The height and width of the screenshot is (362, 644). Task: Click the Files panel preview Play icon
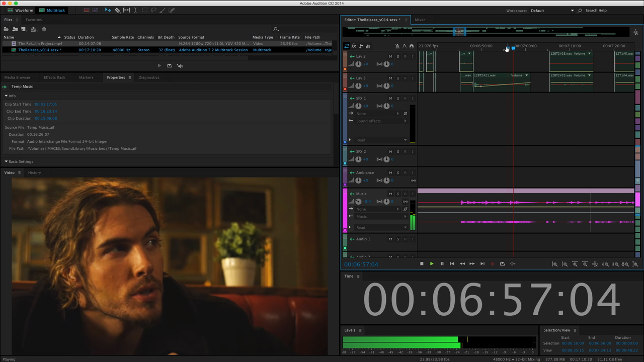pyautogui.click(x=159, y=66)
